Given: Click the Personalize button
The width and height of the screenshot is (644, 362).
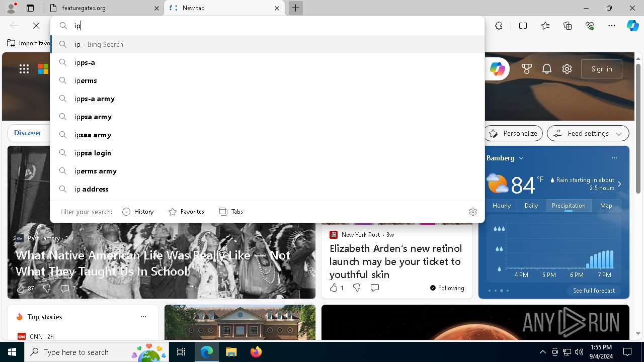Looking at the screenshot, I should (513, 133).
